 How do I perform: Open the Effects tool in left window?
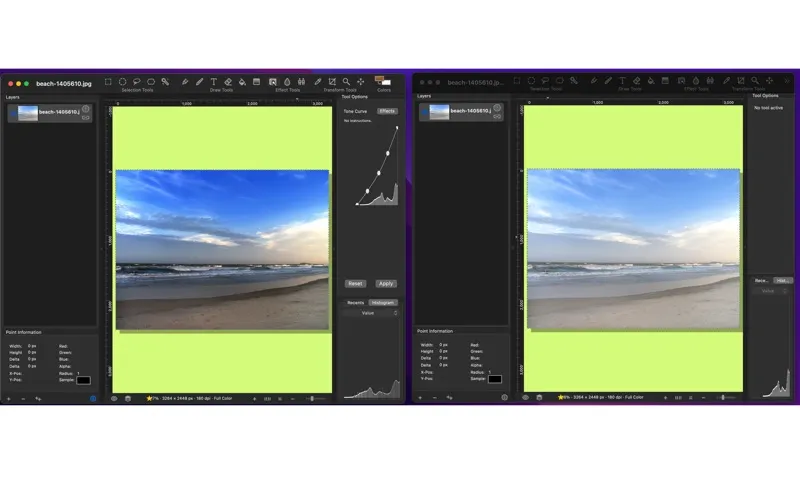pos(273,82)
